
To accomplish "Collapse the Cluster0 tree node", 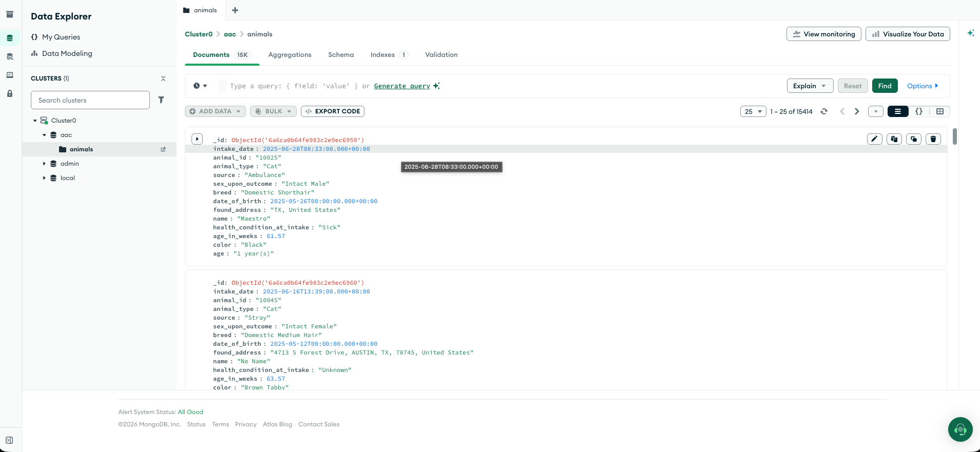I will tap(35, 121).
